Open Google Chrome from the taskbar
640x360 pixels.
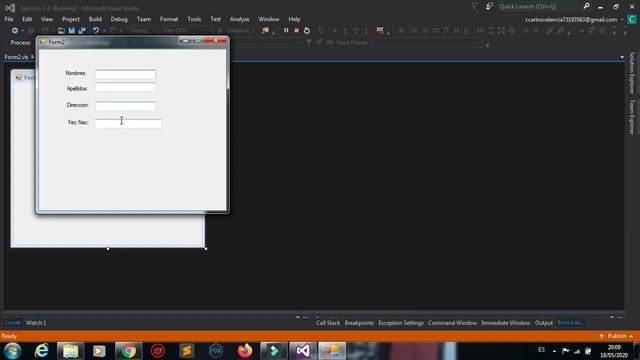click(x=129, y=351)
